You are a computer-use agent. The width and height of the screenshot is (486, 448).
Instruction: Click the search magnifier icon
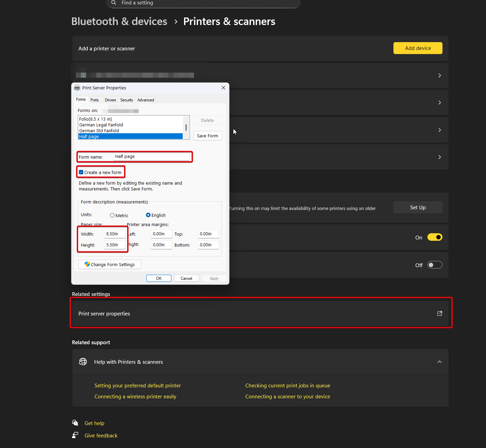pos(114,3)
